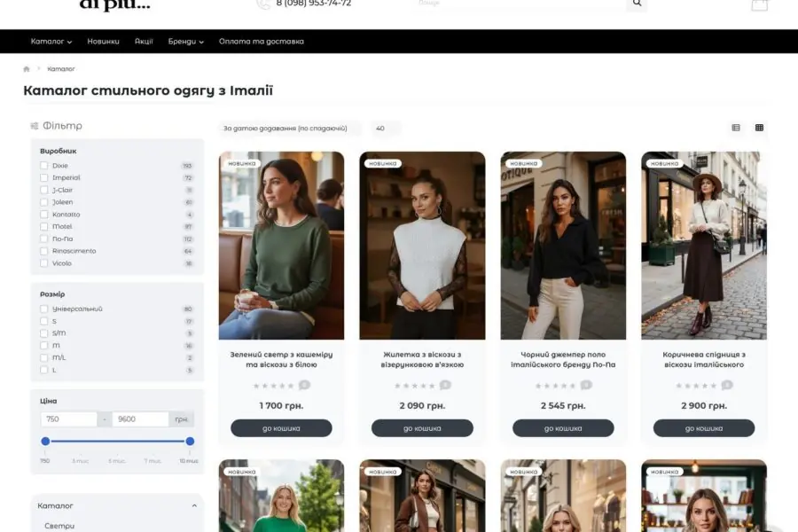Open reviews bubble on brown skirt
Viewport: 798px width, 532px height.
[x=727, y=385]
